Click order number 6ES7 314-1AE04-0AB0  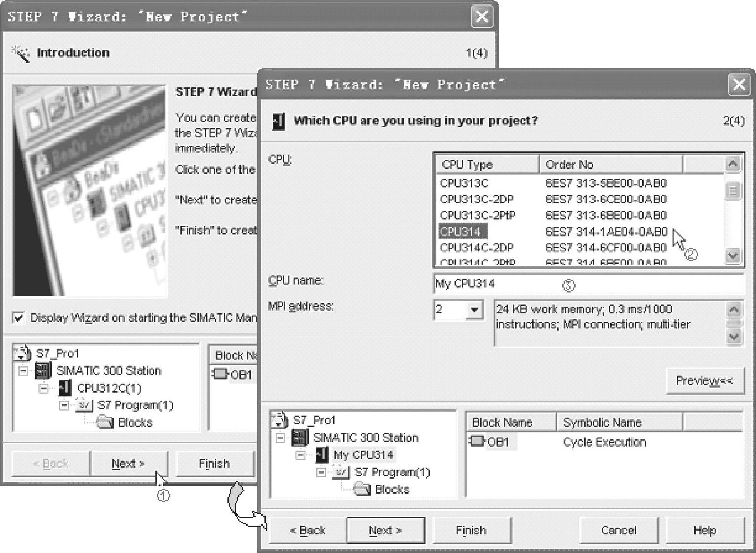click(x=606, y=231)
